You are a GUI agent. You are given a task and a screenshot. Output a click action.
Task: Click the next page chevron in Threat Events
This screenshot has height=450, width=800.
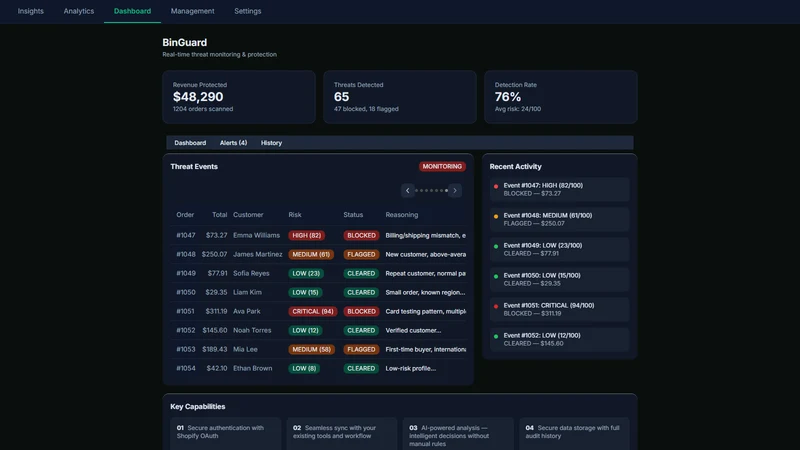pyautogui.click(x=455, y=190)
